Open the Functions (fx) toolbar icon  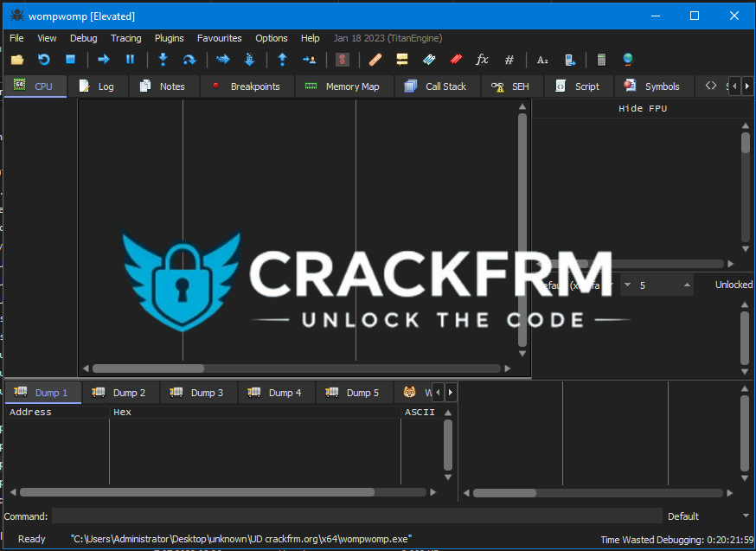[483, 60]
